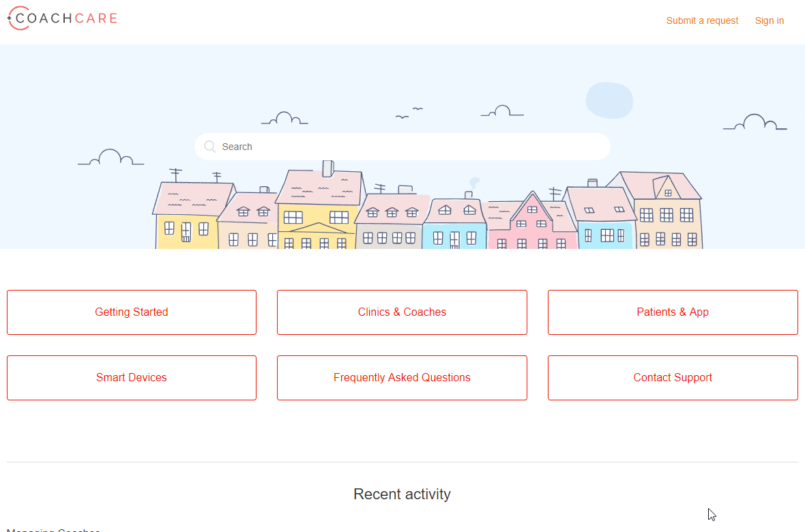
Task: Click the solid blue cloud blob
Action: [x=609, y=100]
